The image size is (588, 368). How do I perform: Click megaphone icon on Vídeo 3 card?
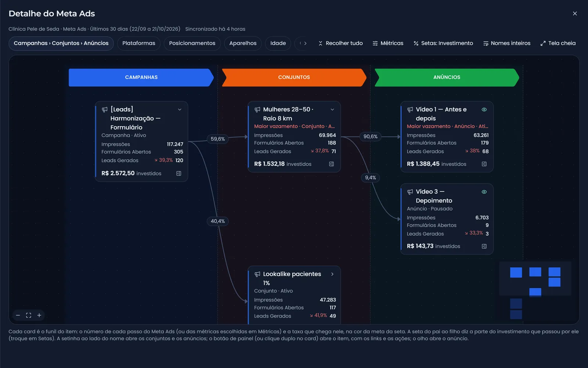[410, 192]
